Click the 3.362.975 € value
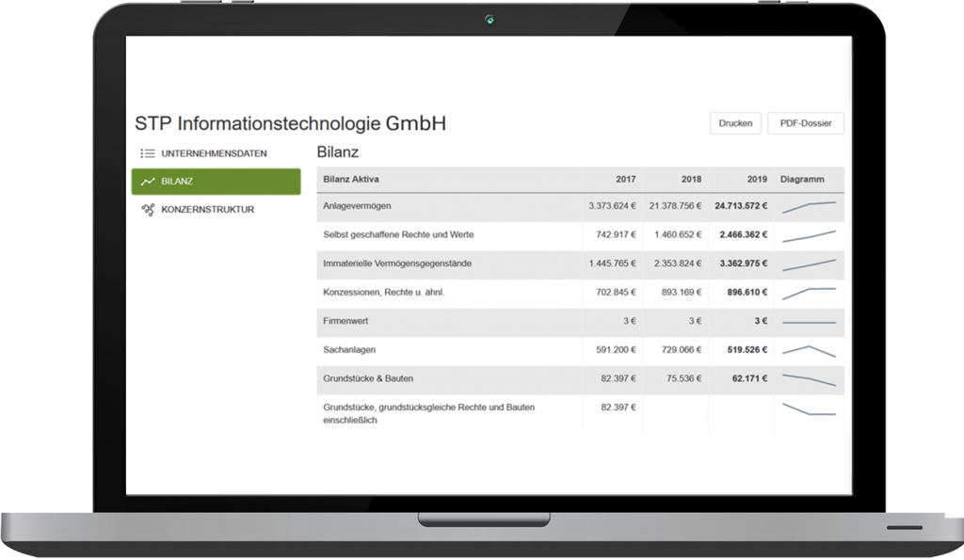964x560 pixels. coord(744,264)
